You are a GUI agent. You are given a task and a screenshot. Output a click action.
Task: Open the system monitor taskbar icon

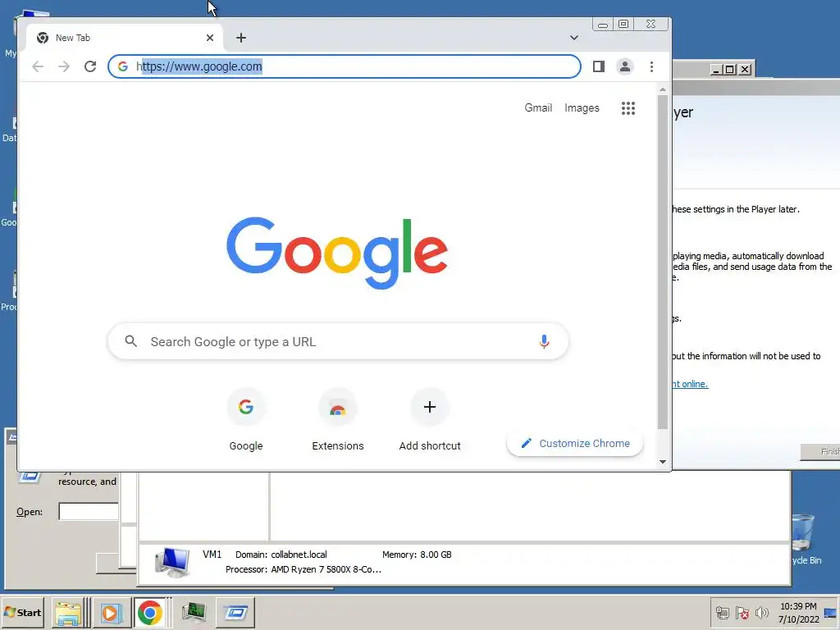pyautogui.click(x=194, y=612)
